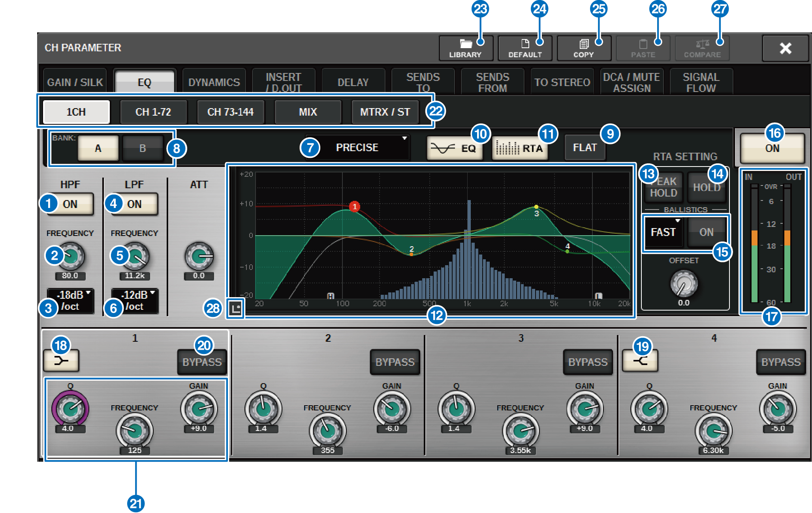Open the FAST ballistics dropdown

(664, 232)
